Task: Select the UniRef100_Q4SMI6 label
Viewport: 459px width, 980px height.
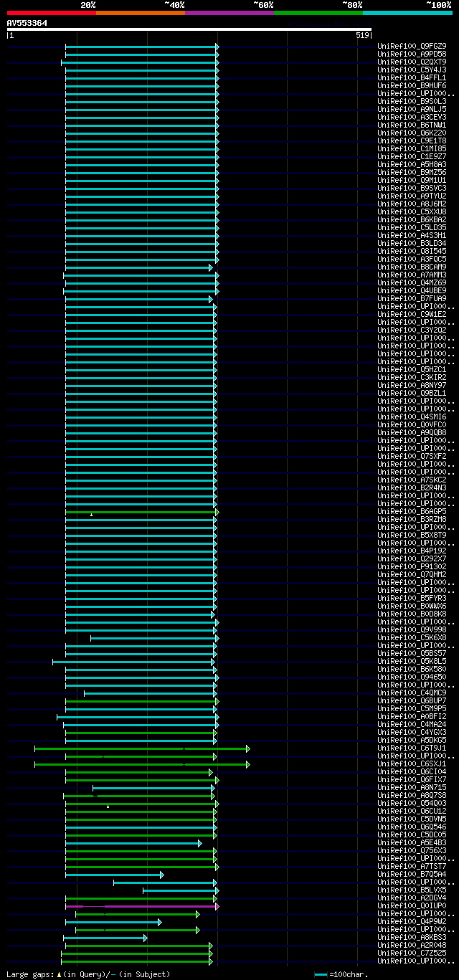Action: [x=412, y=417]
